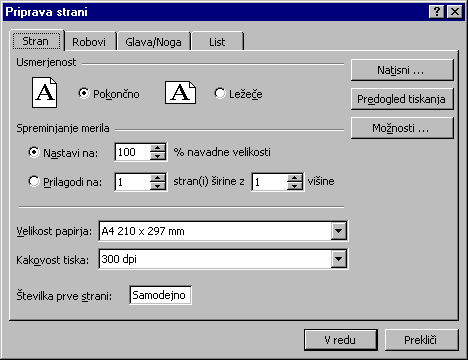Open the Kakovost tiska dropdown arrow
Screen dimensions: 468x360
click(x=338, y=259)
